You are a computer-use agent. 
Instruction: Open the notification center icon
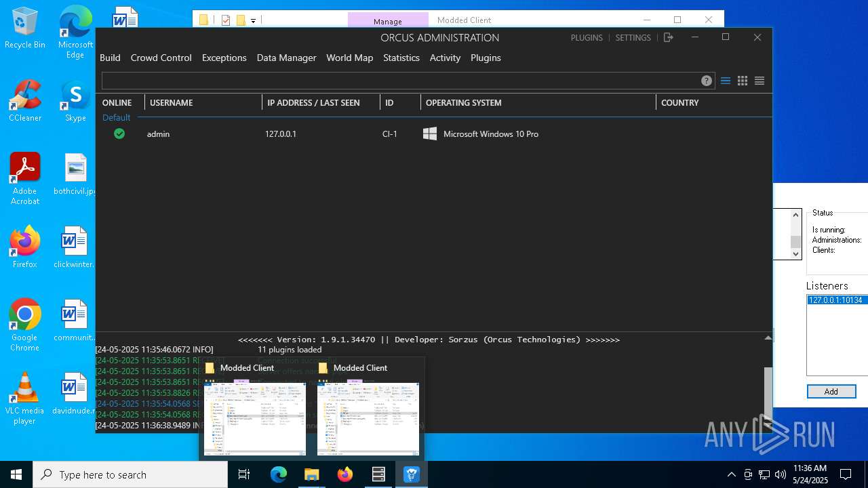click(846, 474)
